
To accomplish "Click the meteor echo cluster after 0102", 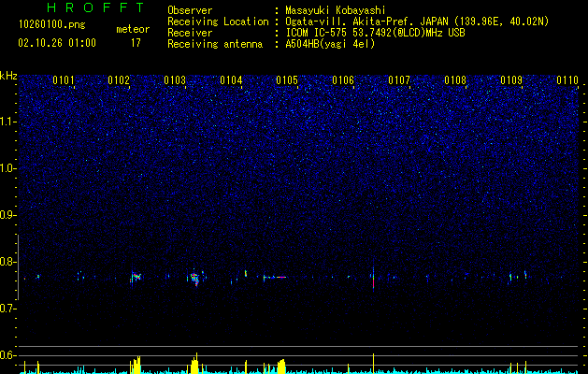I will click(x=136, y=278).
